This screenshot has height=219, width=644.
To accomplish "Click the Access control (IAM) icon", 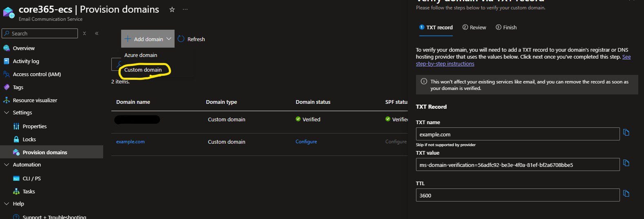I will [x=7, y=74].
